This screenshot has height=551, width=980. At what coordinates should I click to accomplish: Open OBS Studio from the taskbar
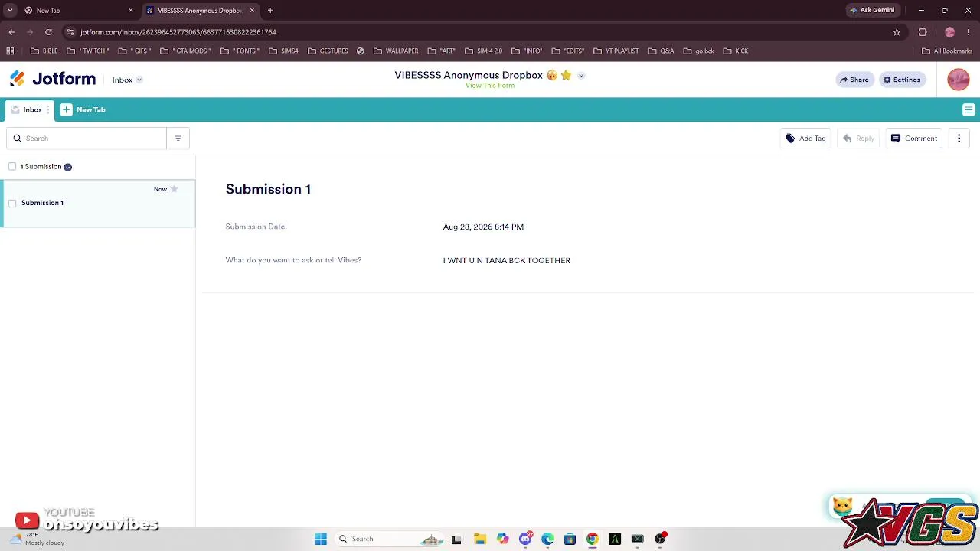pyautogui.click(x=660, y=540)
